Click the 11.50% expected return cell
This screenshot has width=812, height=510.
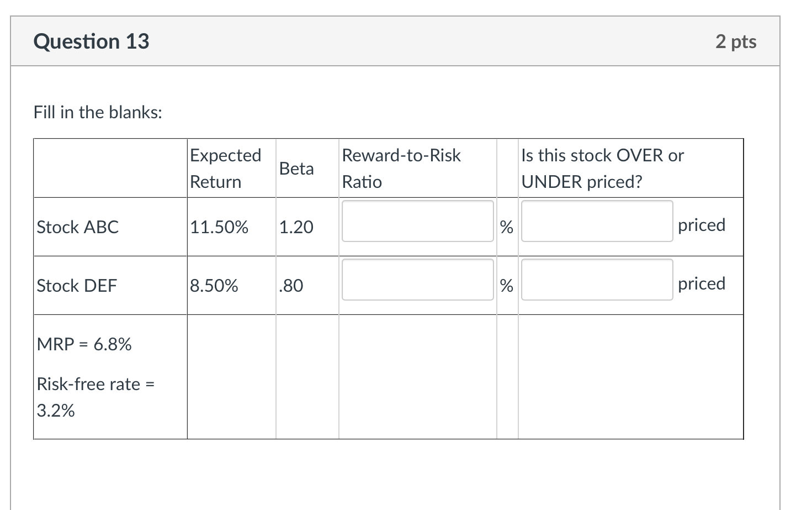coord(219,227)
